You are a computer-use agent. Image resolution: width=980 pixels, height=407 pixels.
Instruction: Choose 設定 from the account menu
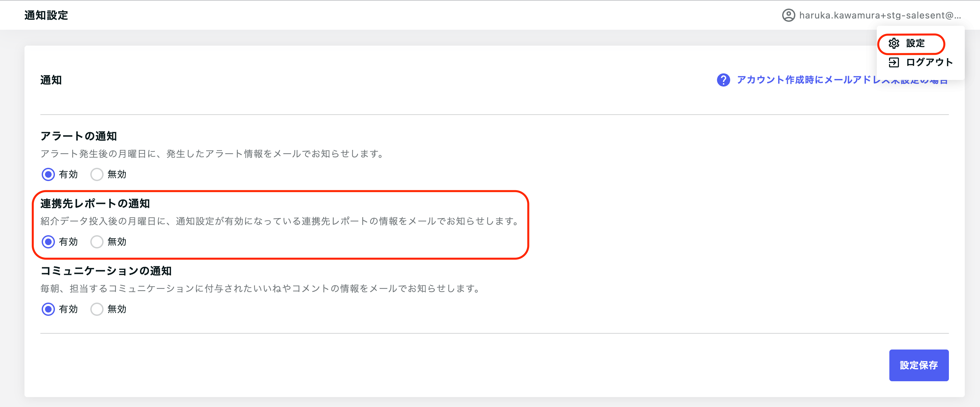(911, 43)
